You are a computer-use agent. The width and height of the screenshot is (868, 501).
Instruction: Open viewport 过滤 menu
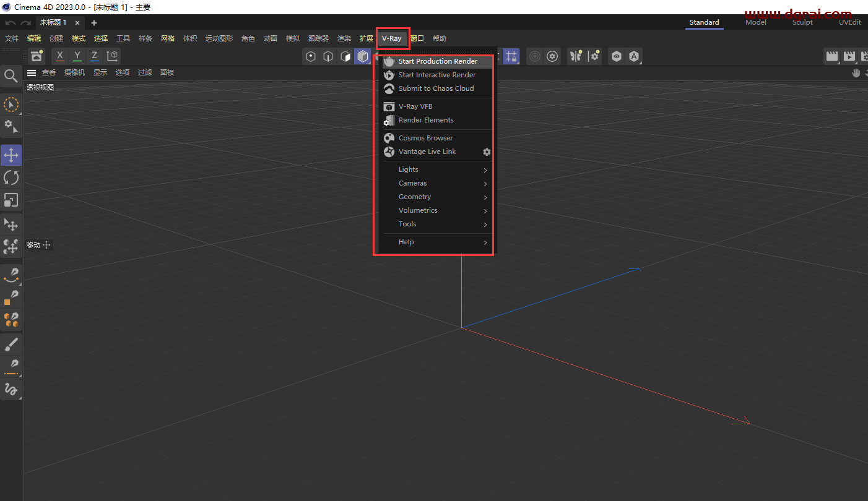[x=145, y=73]
